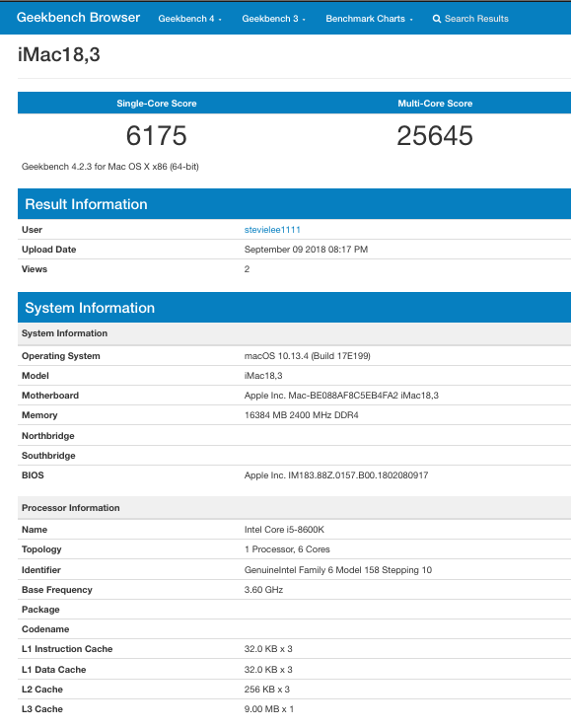Select the L2 Cache value 256 KB x 3
This screenshot has height=728, width=571.
[267, 689]
